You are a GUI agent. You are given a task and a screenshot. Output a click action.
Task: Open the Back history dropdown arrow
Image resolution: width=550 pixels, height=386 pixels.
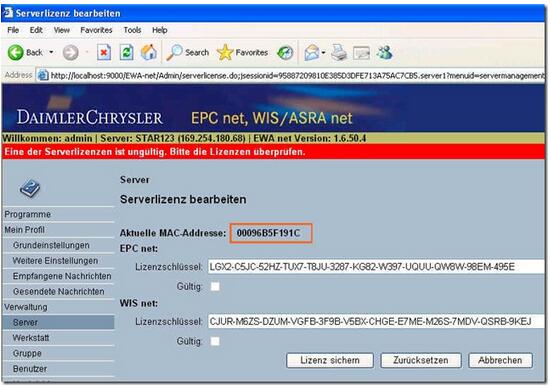click(51, 53)
